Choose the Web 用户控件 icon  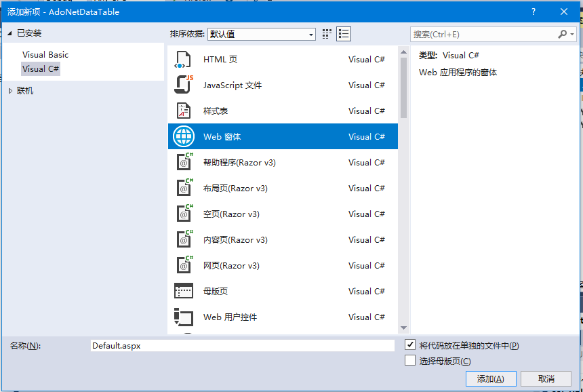pos(184,317)
